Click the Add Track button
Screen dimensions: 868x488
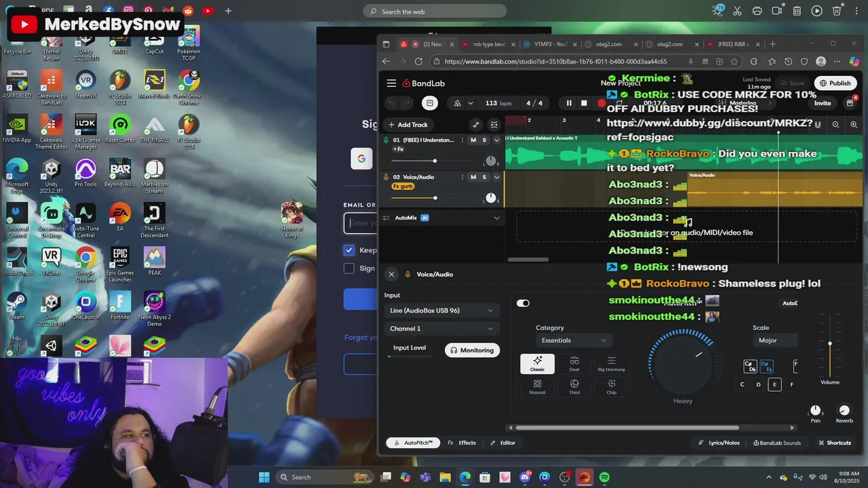click(x=408, y=125)
